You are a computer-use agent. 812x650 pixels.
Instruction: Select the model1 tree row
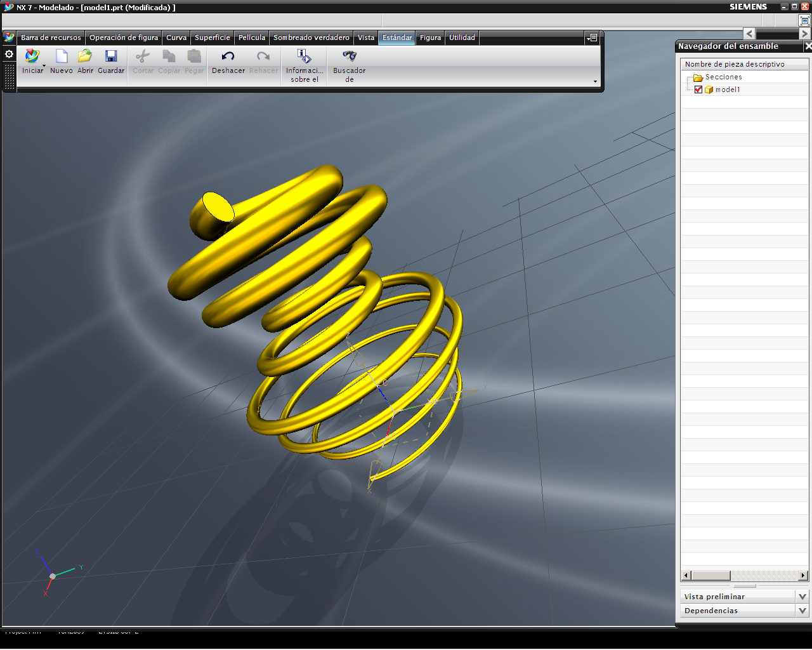[745, 90]
